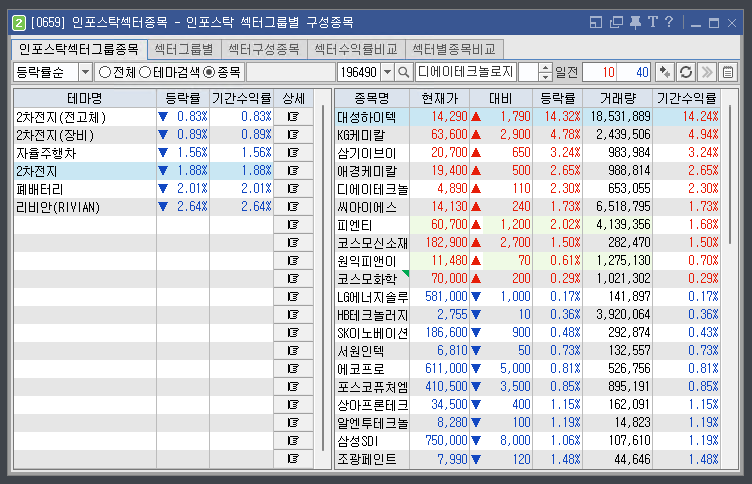752x484 pixels.
Task: Open details icon for 리비안(RIVIAN) row
Action: [293, 207]
